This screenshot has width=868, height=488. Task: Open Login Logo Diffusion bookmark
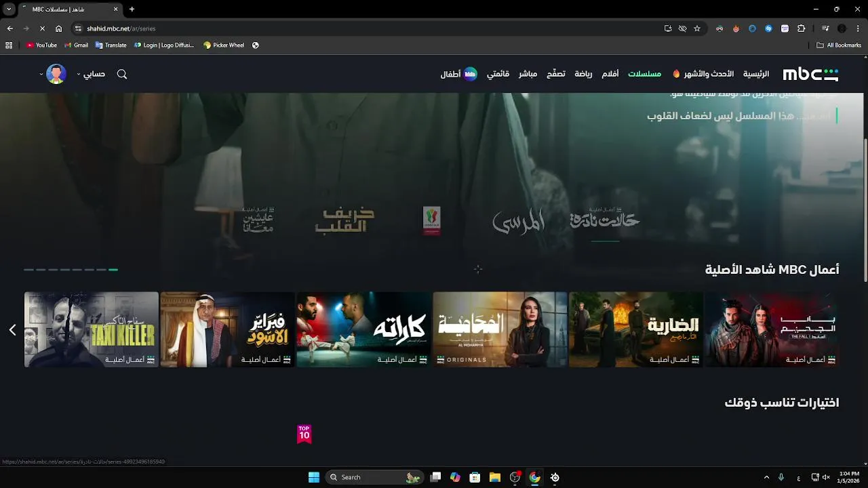tap(164, 45)
